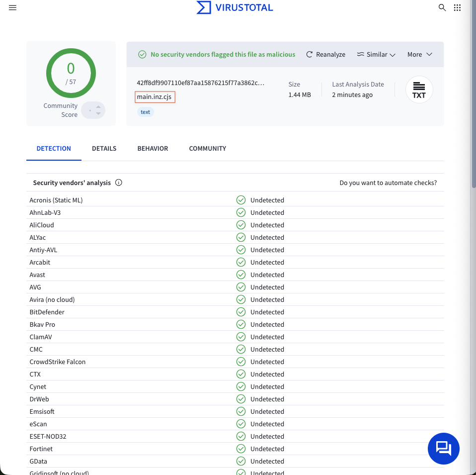
Task: Vote down on the Community Score
Action: click(98, 113)
